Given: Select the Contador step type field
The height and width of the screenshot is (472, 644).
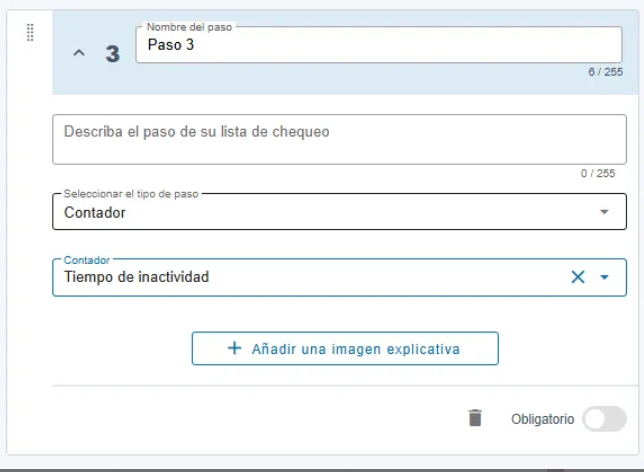Looking at the screenshot, I should click(x=339, y=212).
